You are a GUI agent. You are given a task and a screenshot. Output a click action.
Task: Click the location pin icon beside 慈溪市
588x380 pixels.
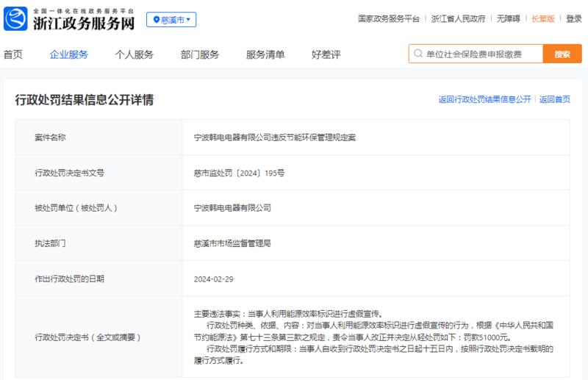(x=157, y=20)
